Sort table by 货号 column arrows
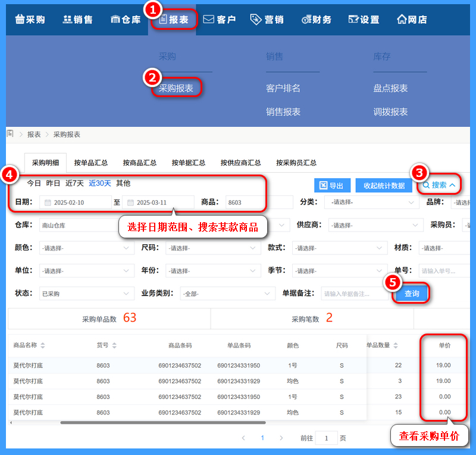 point(114,345)
